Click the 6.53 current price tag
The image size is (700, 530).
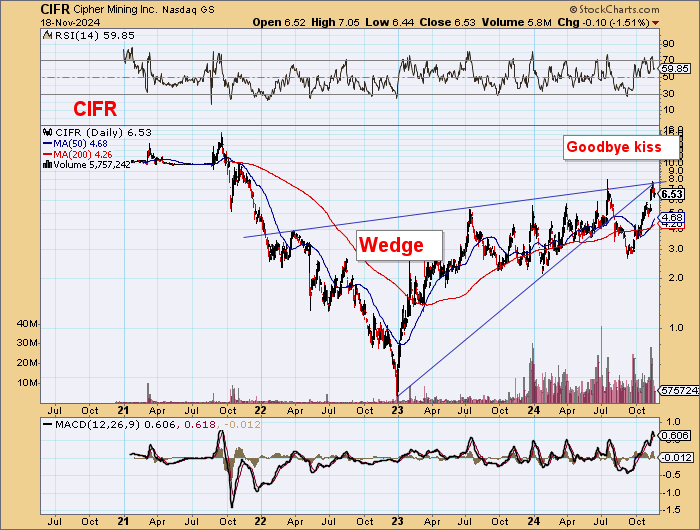click(671, 194)
